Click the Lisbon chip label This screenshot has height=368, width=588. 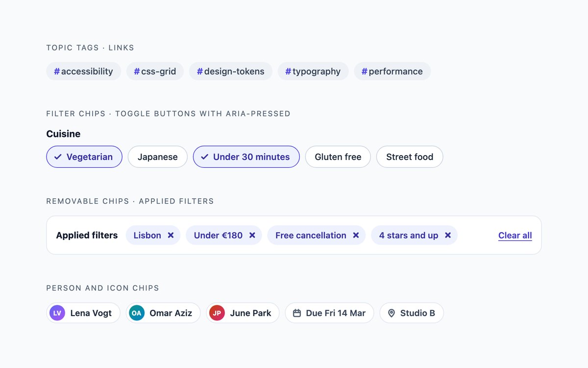pos(147,236)
